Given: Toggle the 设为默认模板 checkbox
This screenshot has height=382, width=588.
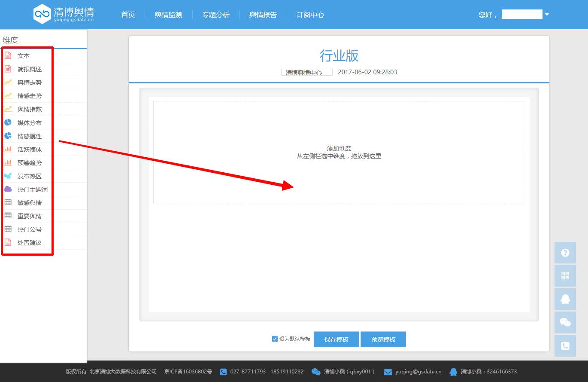Looking at the screenshot, I should point(275,339).
